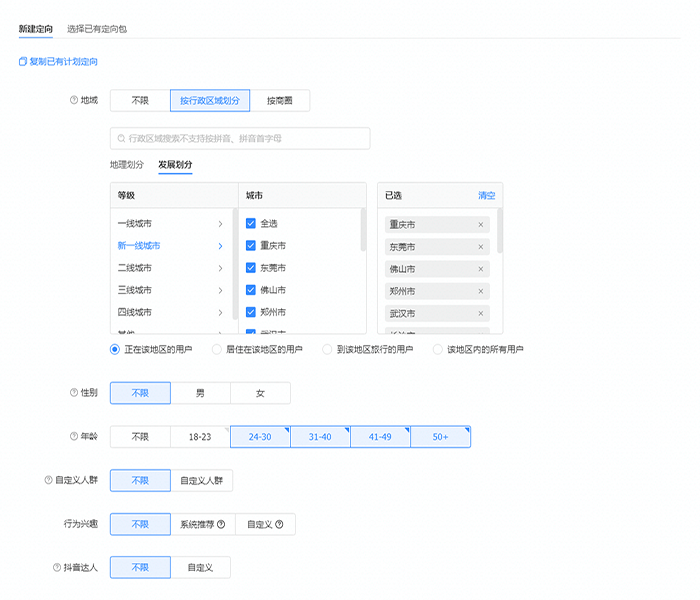Click the help icon next to 抖音达人
700x600 pixels.
tap(56, 568)
